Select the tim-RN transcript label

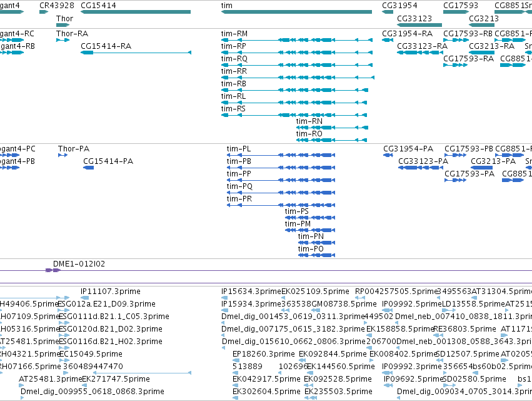309,121
